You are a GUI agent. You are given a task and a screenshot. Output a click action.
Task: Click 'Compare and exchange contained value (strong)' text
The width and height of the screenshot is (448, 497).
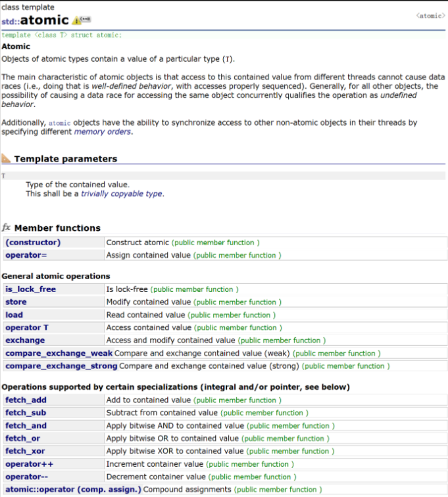point(209,366)
